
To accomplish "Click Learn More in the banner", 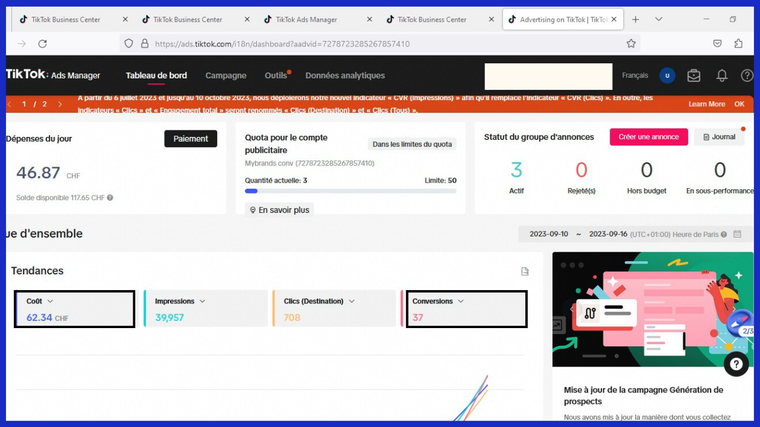I will click(707, 104).
